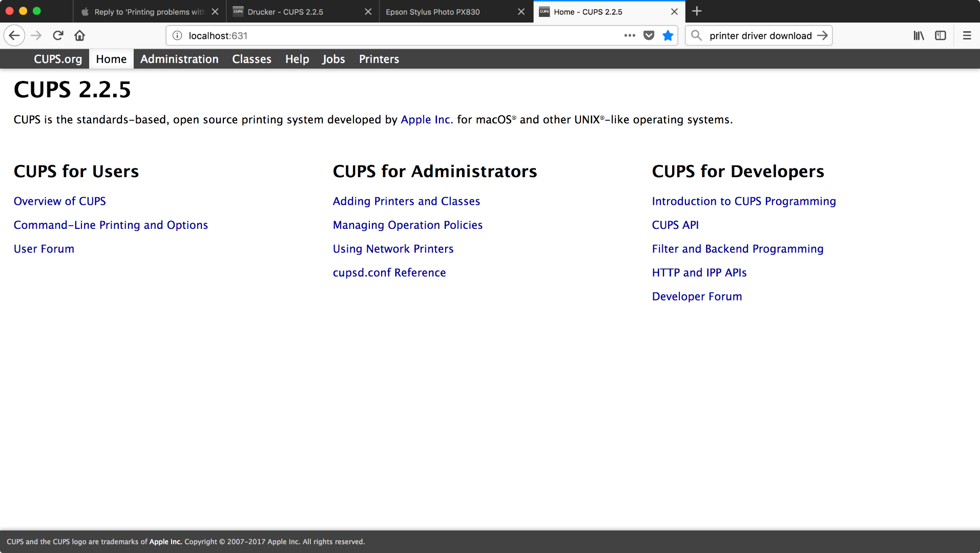The width and height of the screenshot is (980, 553).
Task: Open the page actions three-dot menu
Action: pyautogui.click(x=630, y=35)
